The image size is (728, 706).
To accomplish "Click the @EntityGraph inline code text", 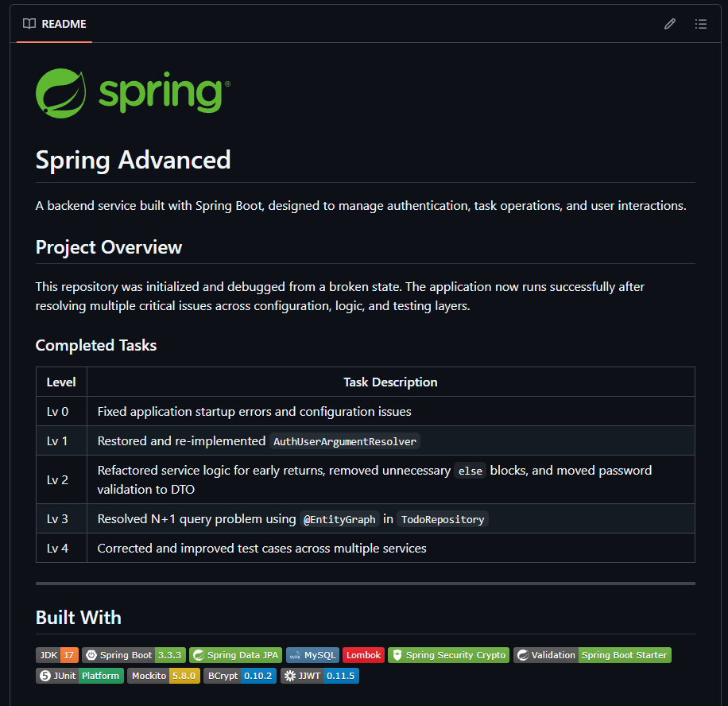I will (339, 519).
